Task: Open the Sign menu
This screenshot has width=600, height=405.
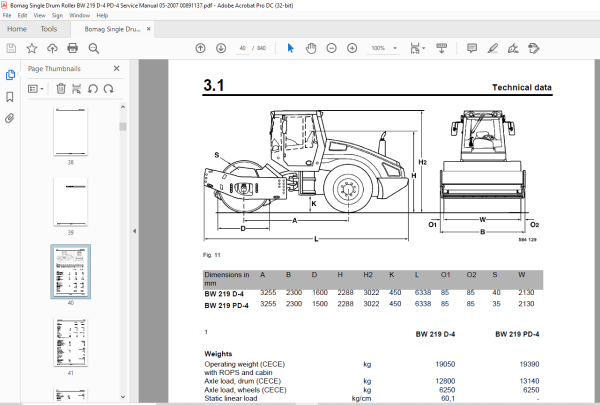Action: click(x=57, y=15)
